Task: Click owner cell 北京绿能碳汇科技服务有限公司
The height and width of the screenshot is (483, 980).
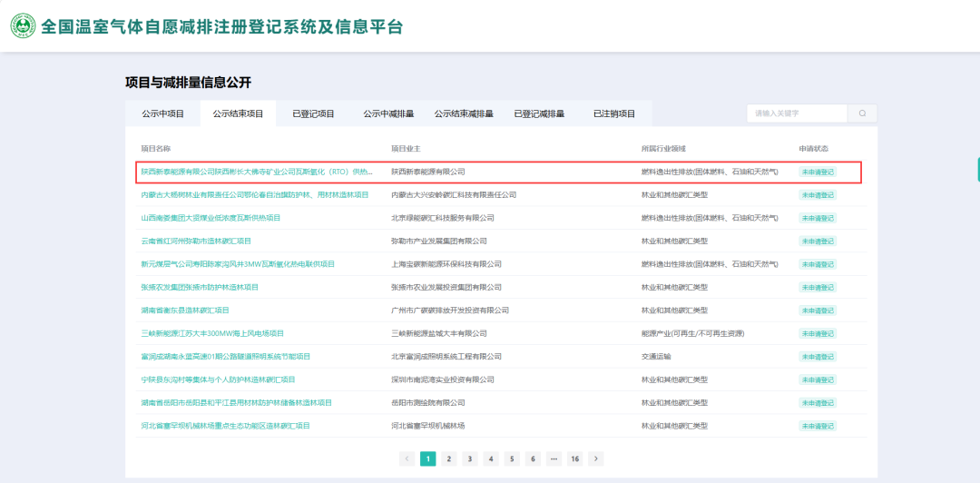Action: (443, 218)
